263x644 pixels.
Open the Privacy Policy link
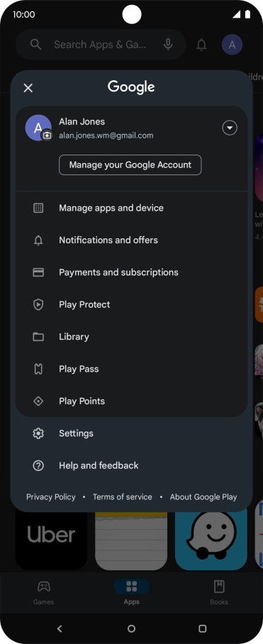tap(51, 497)
